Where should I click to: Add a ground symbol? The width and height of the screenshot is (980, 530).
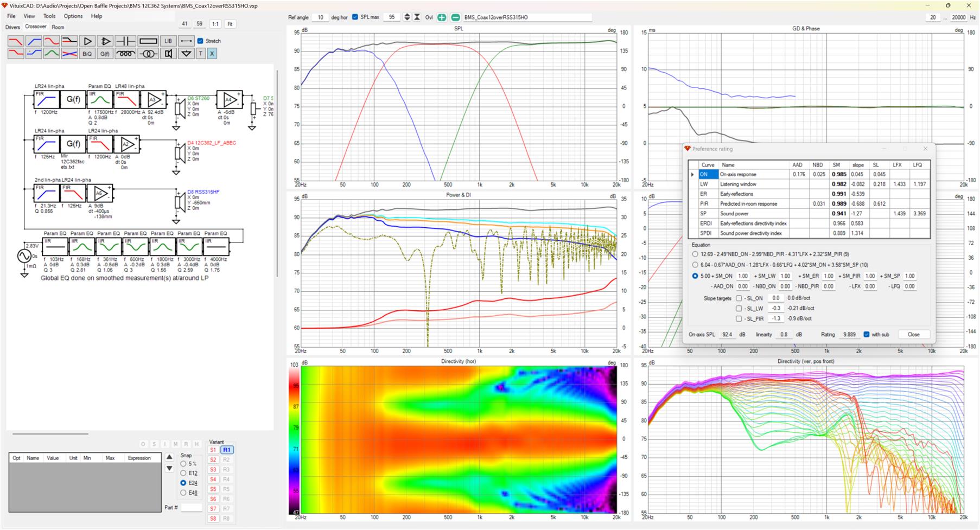(x=186, y=54)
